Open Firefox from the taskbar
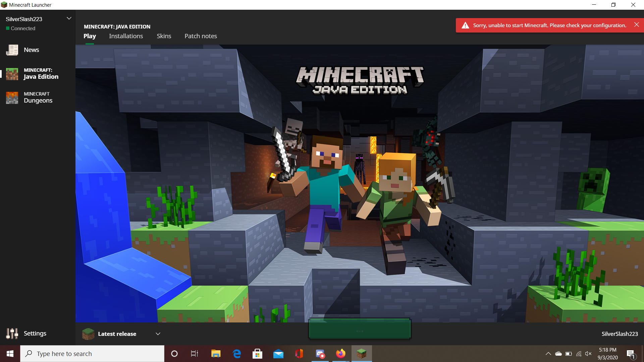This screenshot has height=362, width=644. pos(341,354)
